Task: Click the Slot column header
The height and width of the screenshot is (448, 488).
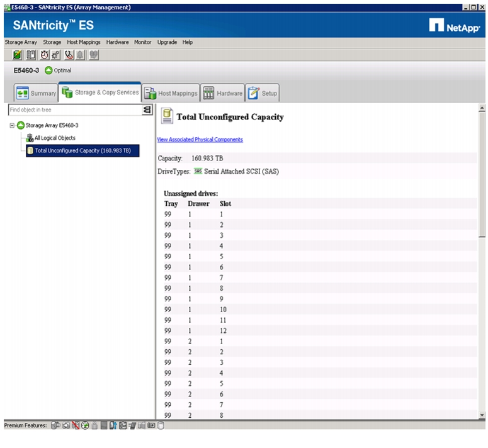Action: click(x=225, y=204)
